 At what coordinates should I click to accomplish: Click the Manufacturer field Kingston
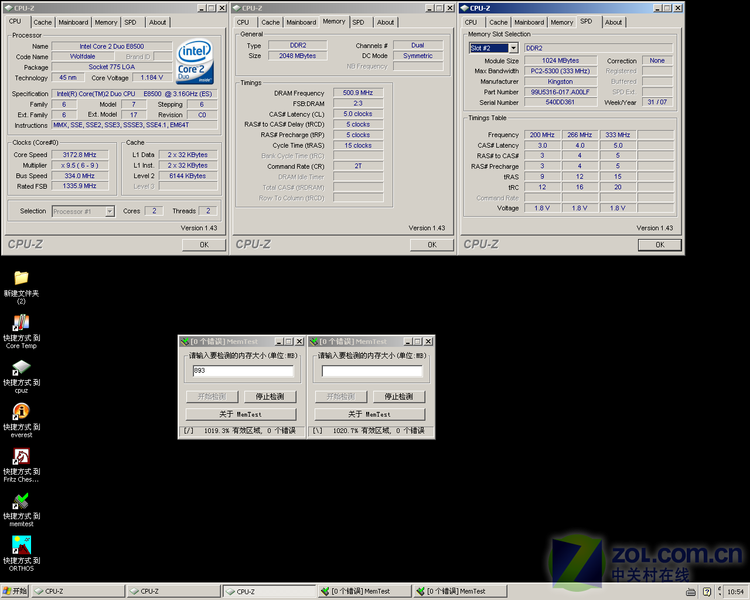click(561, 81)
